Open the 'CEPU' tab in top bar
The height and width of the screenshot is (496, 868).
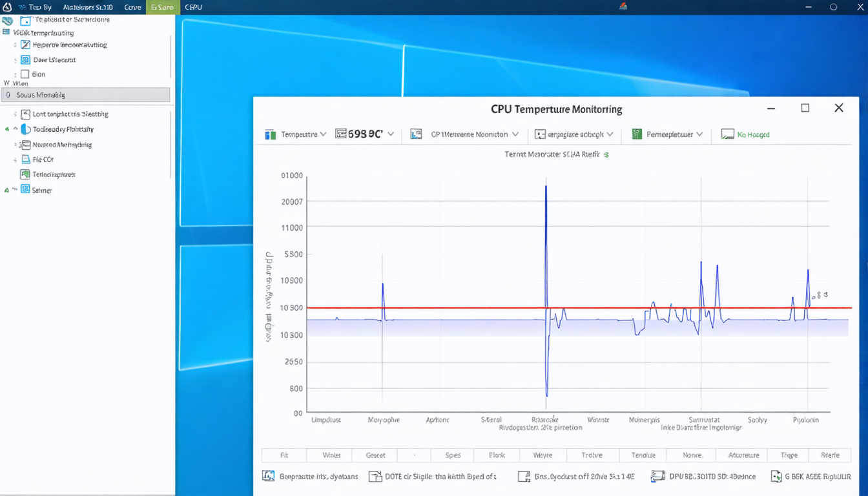pos(192,7)
